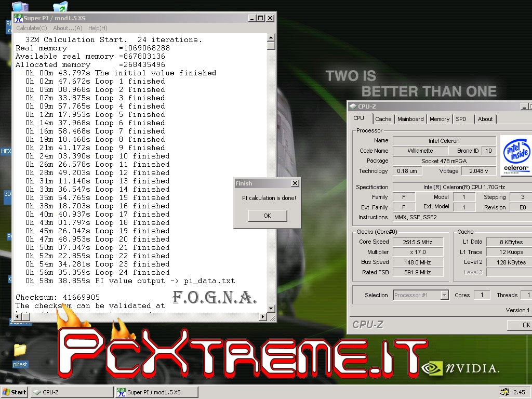Click Super PI vertical scrollbar up arrow
The height and width of the screenshot is (399, 532).
(271, 37)
